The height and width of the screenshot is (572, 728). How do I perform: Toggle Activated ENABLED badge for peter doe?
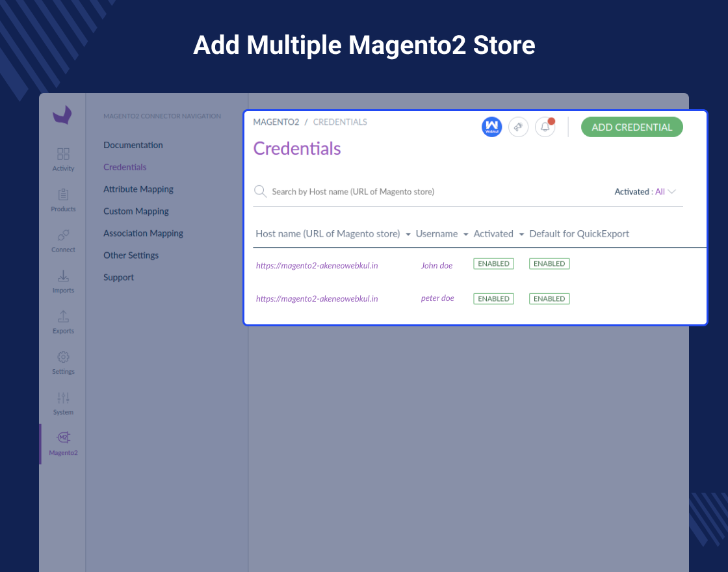(493, 298)
